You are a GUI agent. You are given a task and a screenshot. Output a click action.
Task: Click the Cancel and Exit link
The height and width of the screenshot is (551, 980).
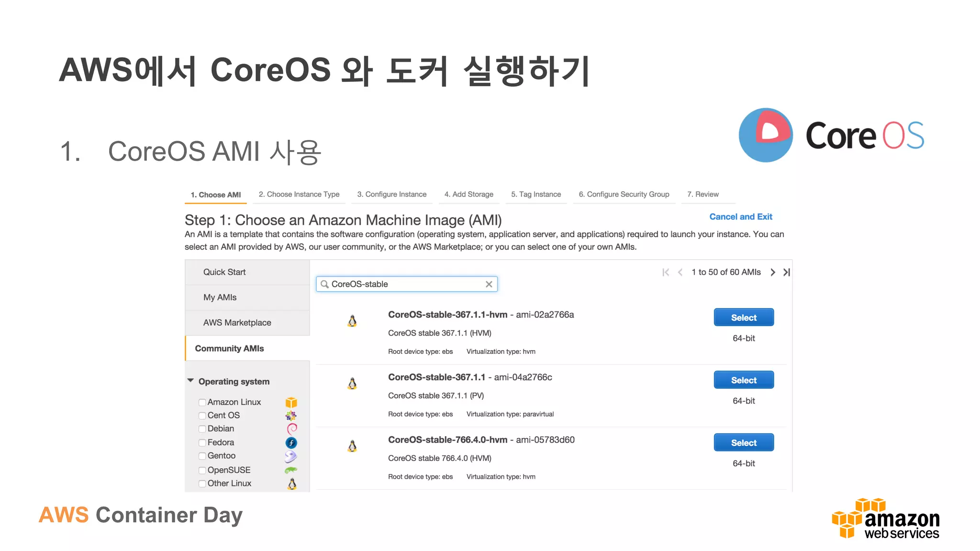pyautogui.click(x=741, y=217)
